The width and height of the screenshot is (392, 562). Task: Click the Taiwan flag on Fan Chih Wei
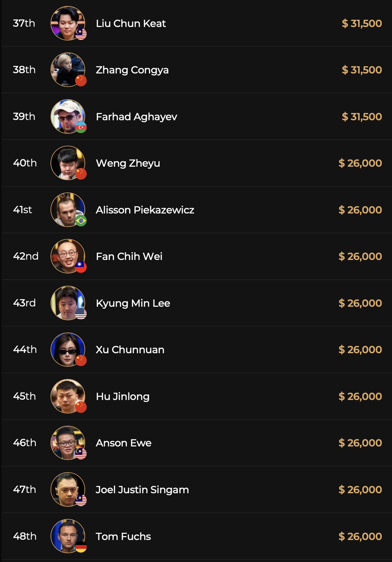(x=81, y=267)
